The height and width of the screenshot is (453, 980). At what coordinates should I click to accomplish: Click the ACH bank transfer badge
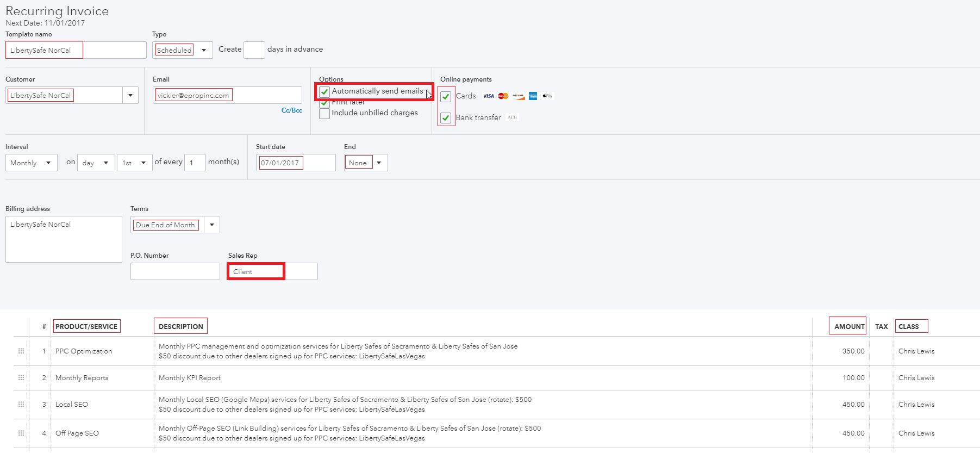(512, 117)
